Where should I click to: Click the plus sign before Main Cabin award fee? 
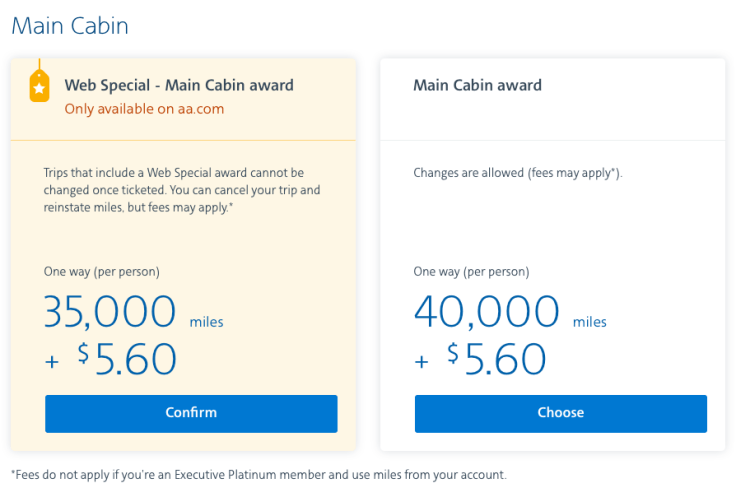pos(422,362)
